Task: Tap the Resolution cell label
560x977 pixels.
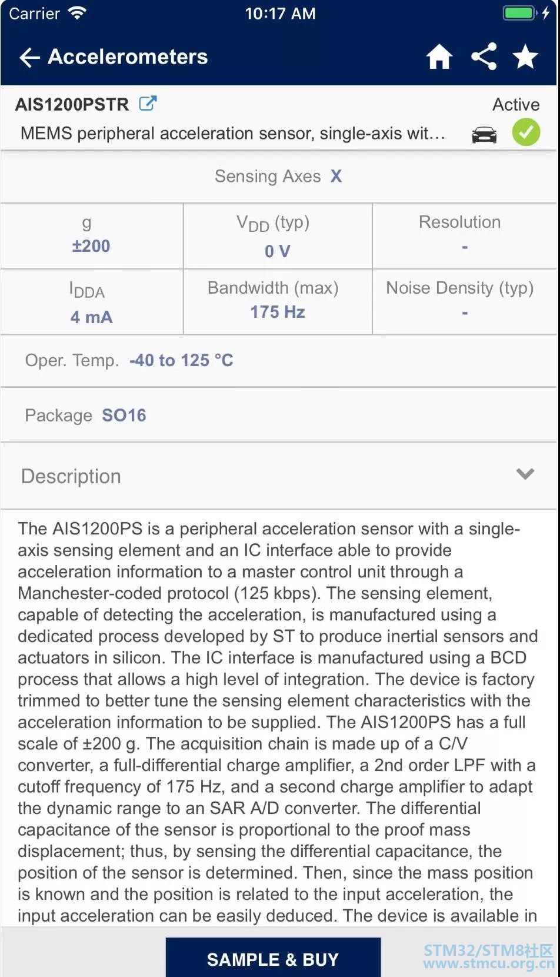Action: click(459, 222)
